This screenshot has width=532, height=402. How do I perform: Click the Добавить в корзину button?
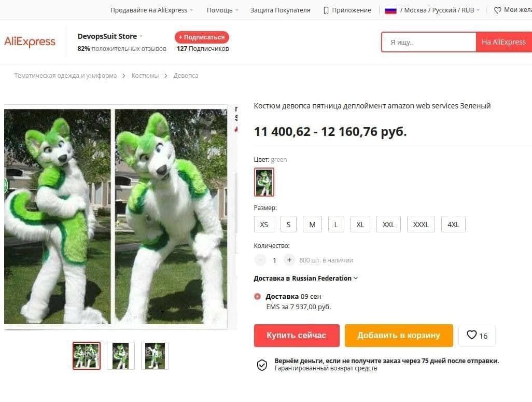[x=399, y=336]
